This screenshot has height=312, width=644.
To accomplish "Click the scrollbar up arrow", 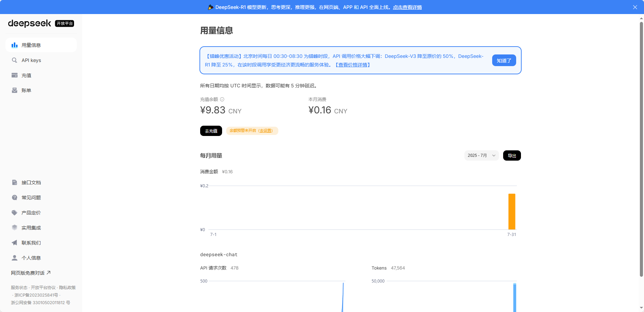I will coord(641,18).
